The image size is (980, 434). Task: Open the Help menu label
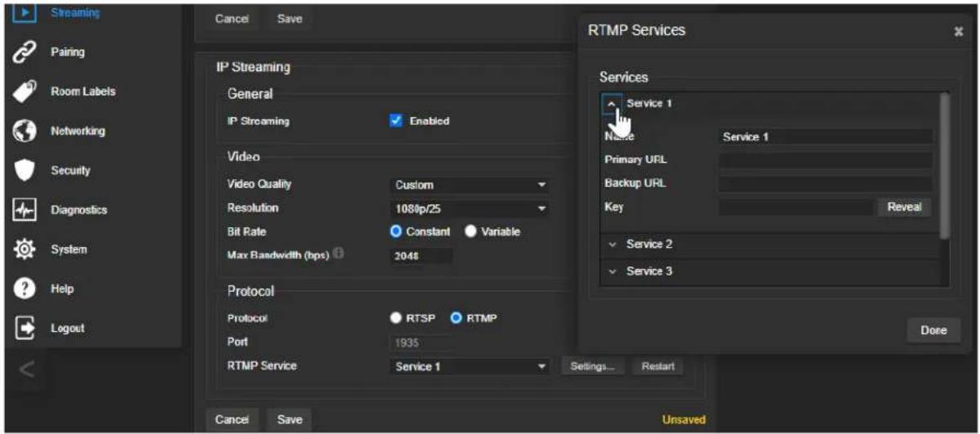click(62, 289)
